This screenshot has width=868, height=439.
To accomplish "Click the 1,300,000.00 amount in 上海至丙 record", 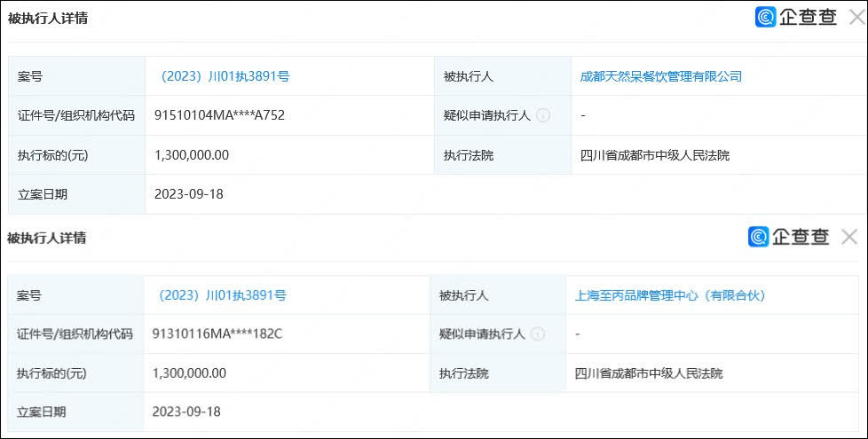I will [x=189, y=373].
